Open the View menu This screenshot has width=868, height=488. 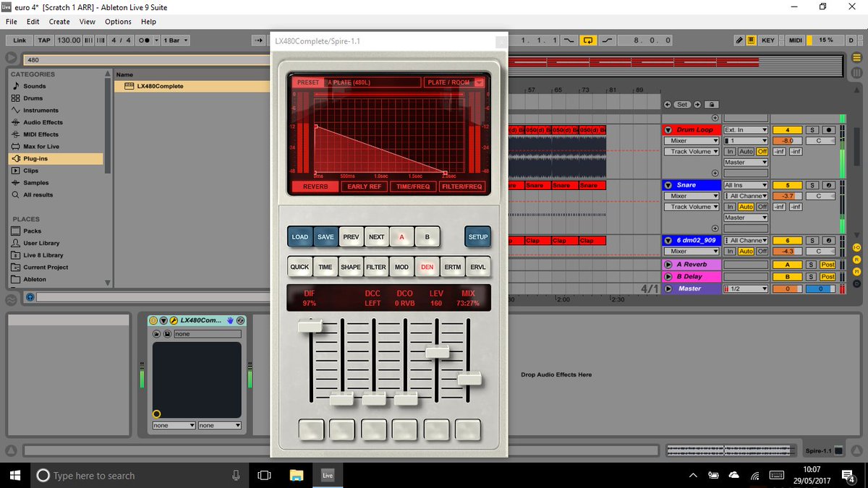pyautogui.click(x=88, y=22)
